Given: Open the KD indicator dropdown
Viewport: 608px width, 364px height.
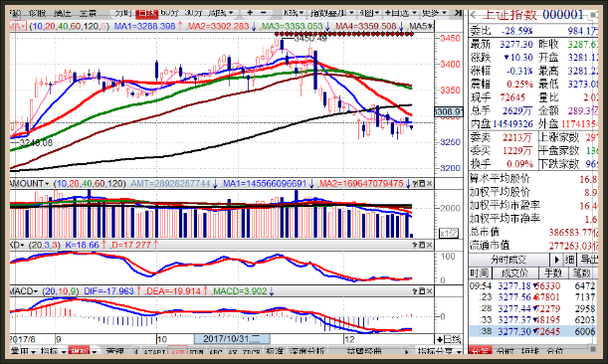Looking at the screenshot, I should 18,245.
